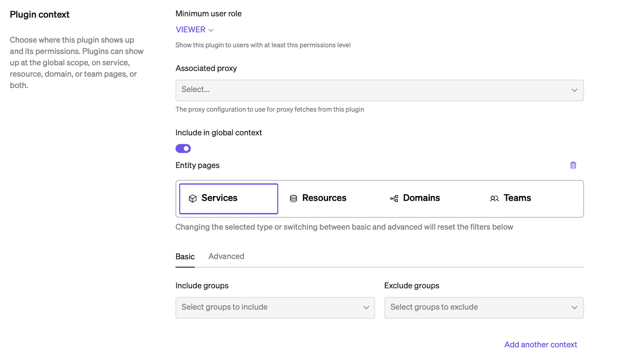The image size is (624, 364).
Task: Choose the Teams entity type label
Action: click(x=517, y=198)
